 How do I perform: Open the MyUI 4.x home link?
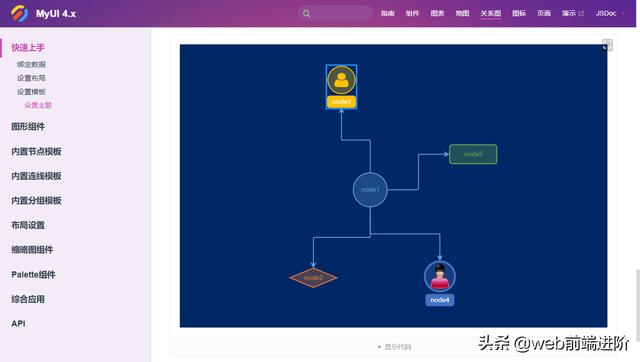point(56,13)
